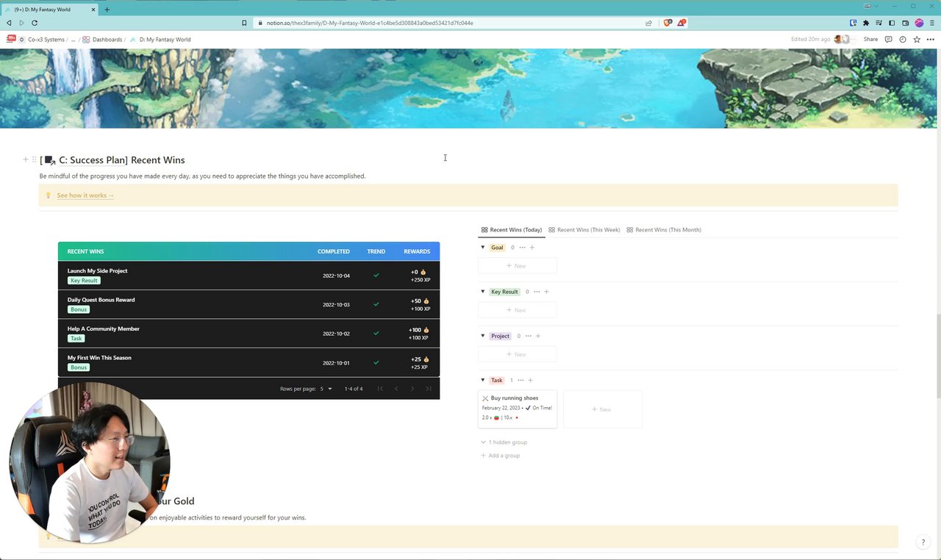The image size is (941, 560).
Task: Bookmark this page via bookmark icon
Action: [x=244, y=23]
